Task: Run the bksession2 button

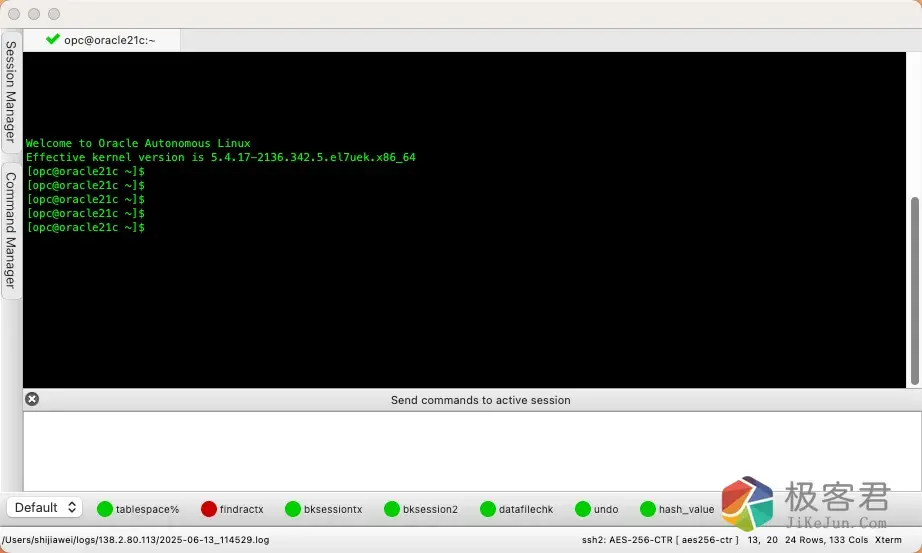Action: coord(420,509)
